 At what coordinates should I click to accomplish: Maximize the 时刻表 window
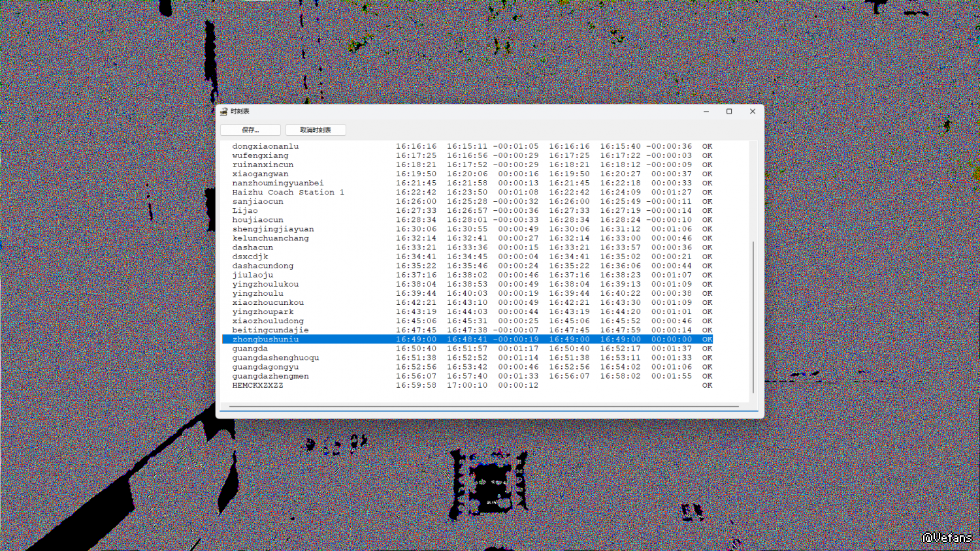(729, 112)
